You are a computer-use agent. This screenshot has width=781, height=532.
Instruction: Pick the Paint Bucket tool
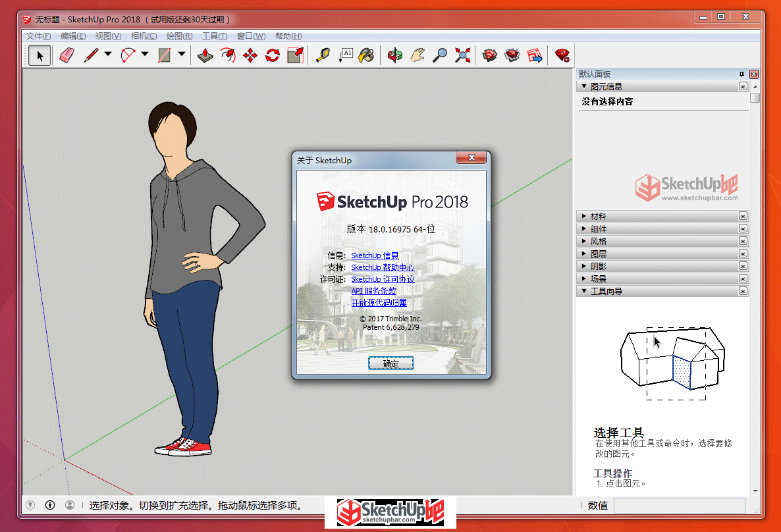(367, 55)
